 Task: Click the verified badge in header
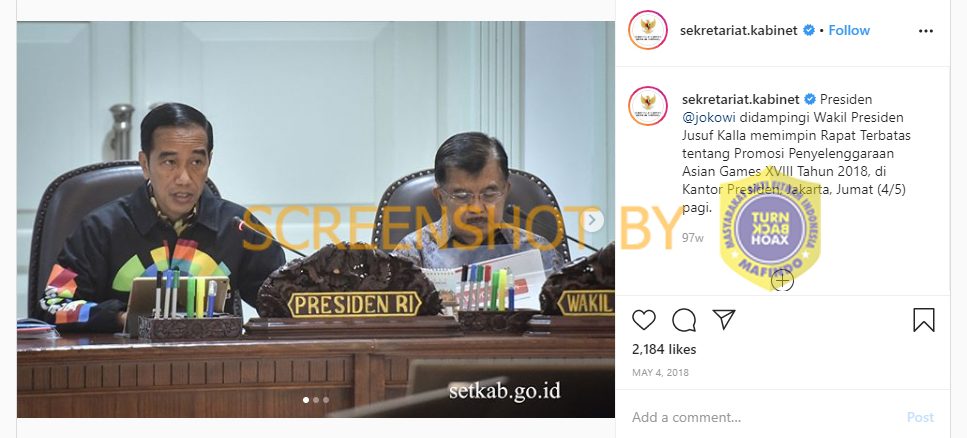809,30
